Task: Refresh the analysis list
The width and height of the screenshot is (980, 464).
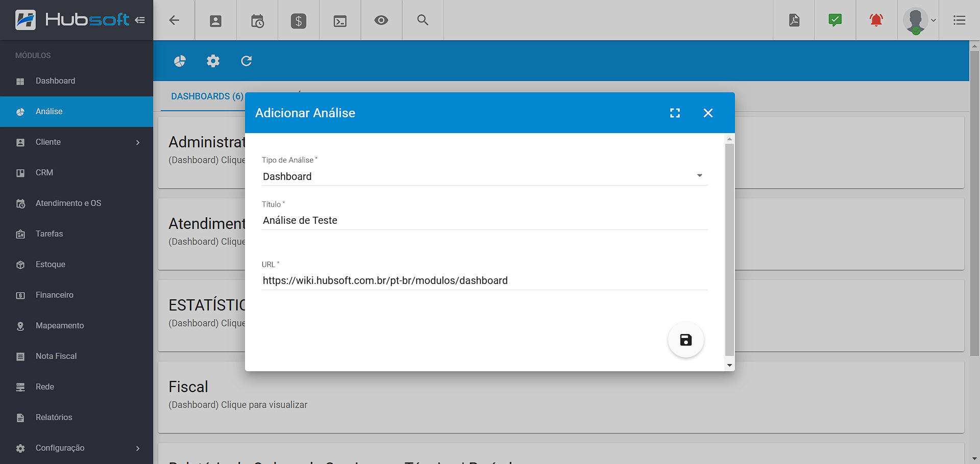Action: tap(247, 61)
